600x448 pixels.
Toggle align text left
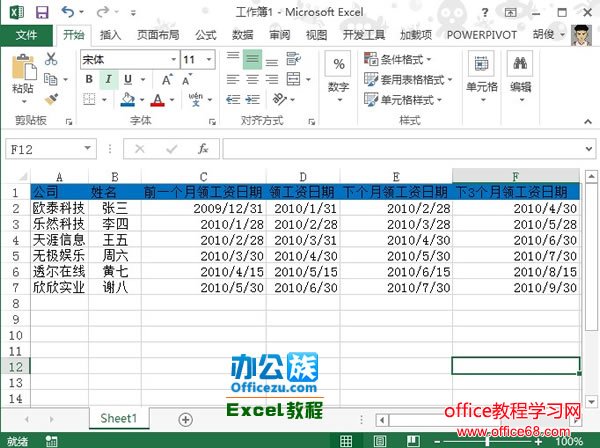click(233, 79)
